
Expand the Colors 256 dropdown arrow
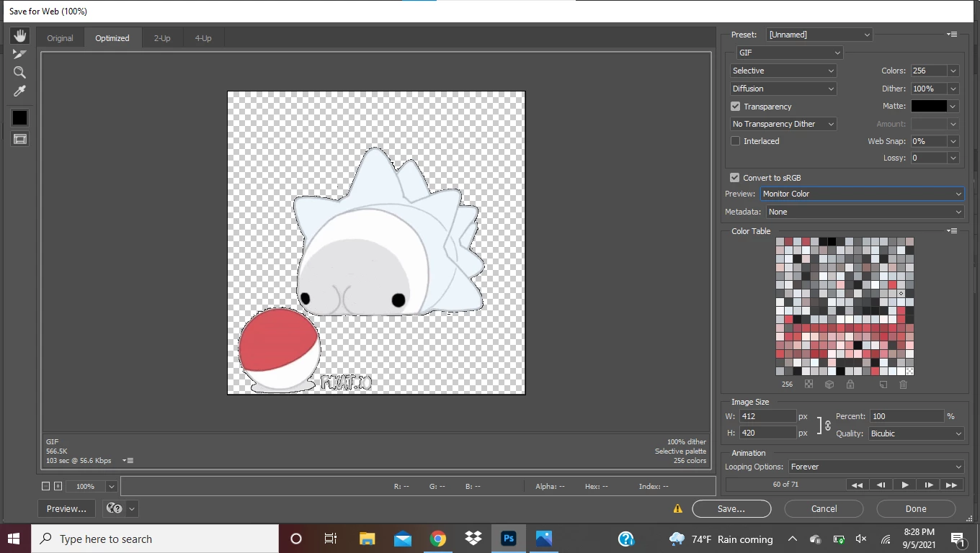pos(953,71)
